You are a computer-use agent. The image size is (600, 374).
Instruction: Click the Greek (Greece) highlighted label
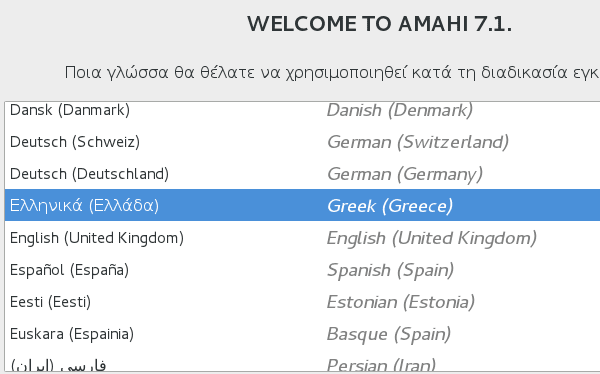[x=390, y=206]
